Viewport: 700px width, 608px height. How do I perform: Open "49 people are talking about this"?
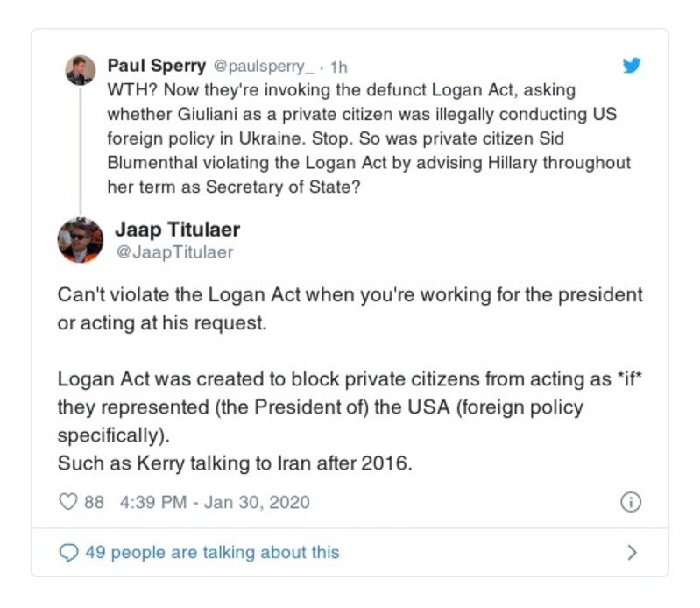(212, 553)
